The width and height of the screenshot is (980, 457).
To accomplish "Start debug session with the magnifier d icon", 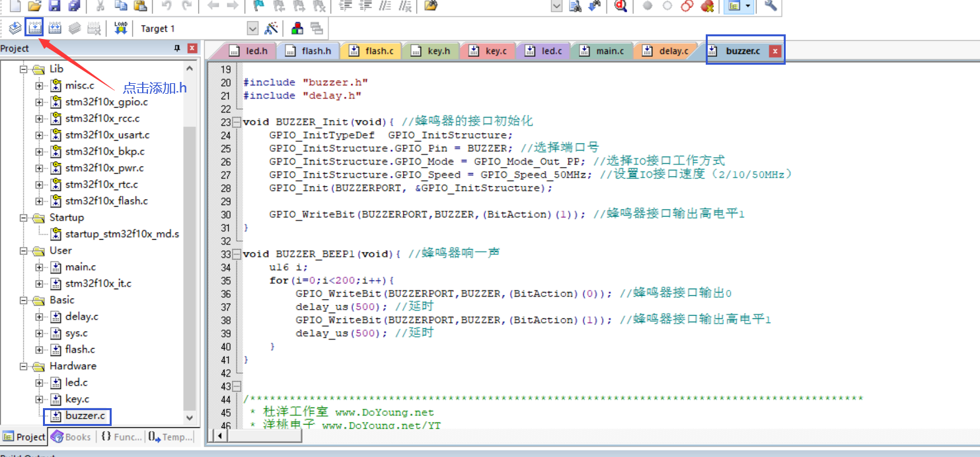I will (x=621, y=6).
